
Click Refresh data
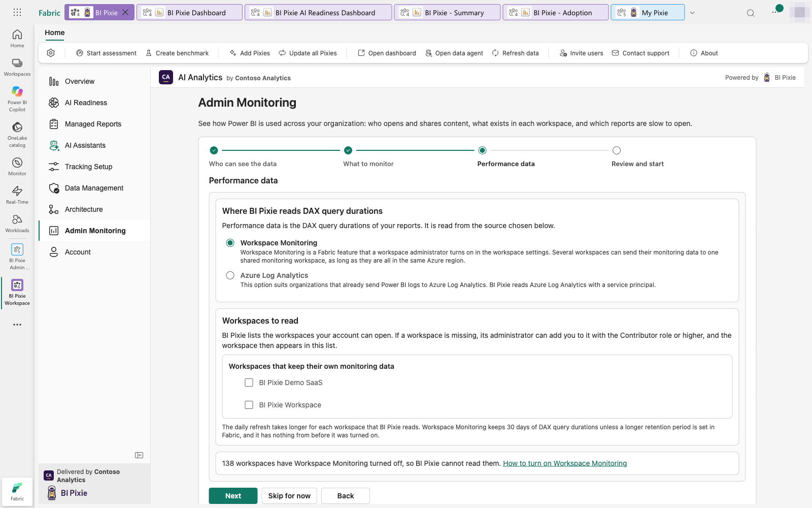click(x=515, y=53)
